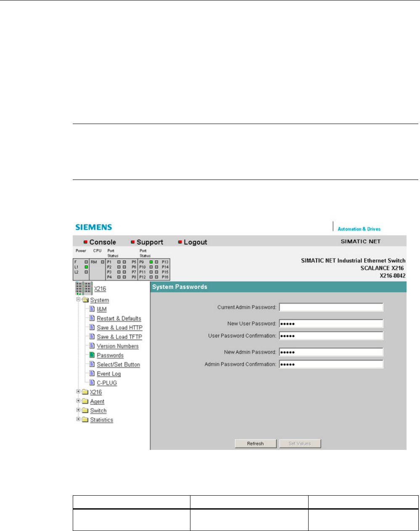This screenshot has height=531, width=420.
Task: Click the Automation & Drives text
Action: pos(359,229)
